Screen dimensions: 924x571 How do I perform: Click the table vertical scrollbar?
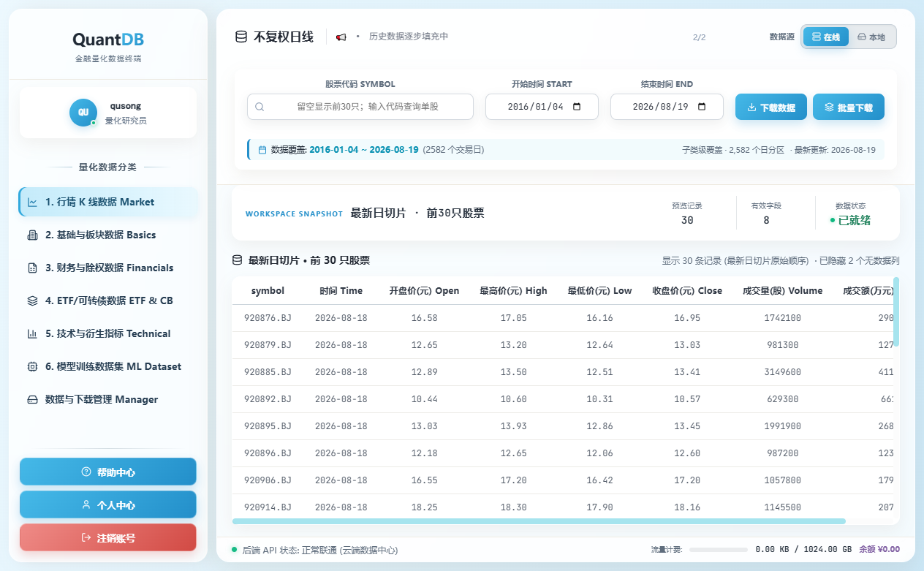pos(896,312)
